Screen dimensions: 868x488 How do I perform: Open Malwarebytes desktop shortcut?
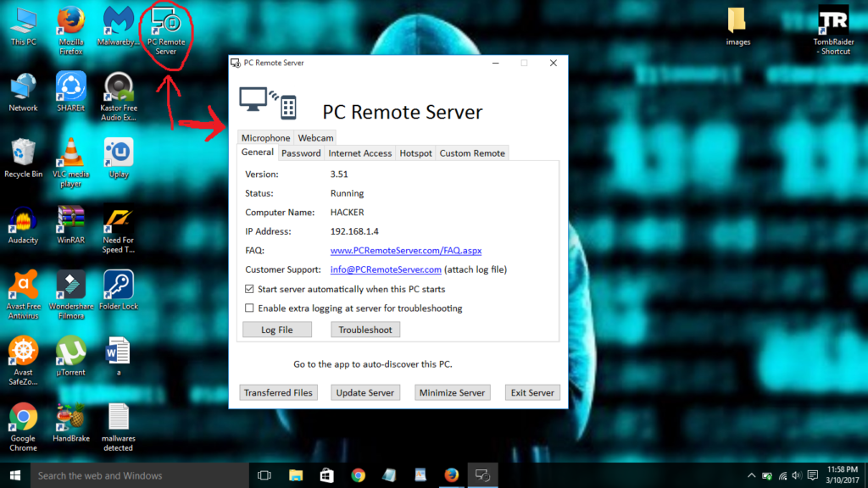click(119, 26)
